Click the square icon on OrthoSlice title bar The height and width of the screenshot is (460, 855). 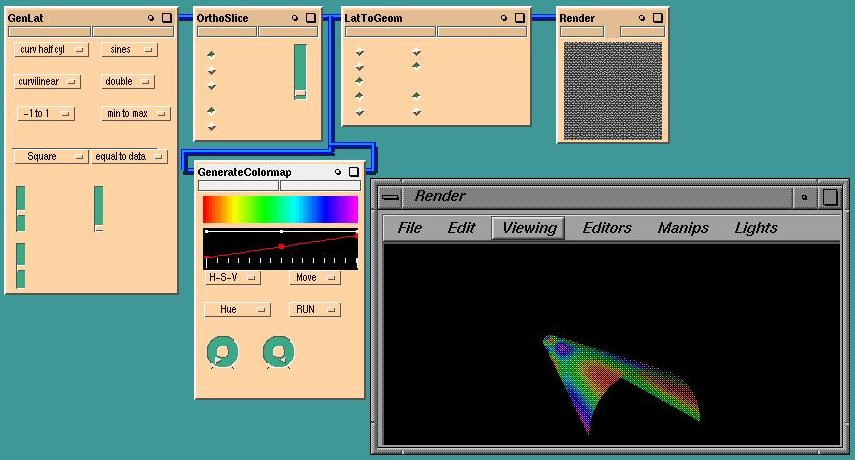click(x=312, y=18)
